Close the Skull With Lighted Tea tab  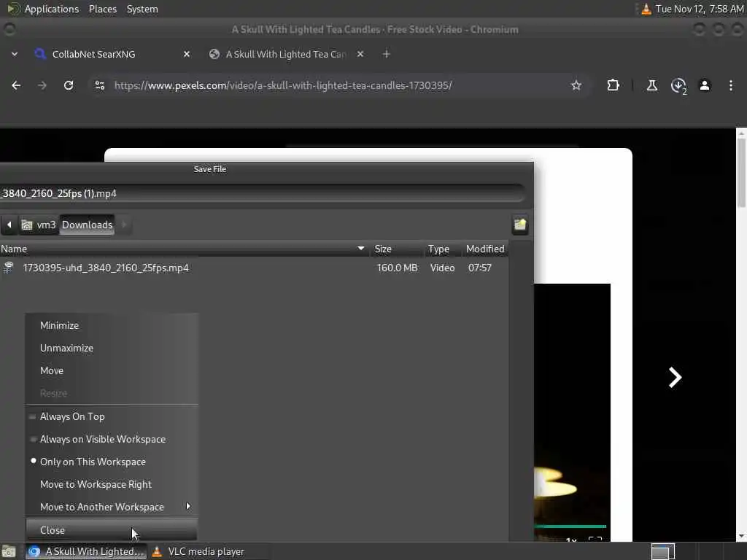[360, 54]
